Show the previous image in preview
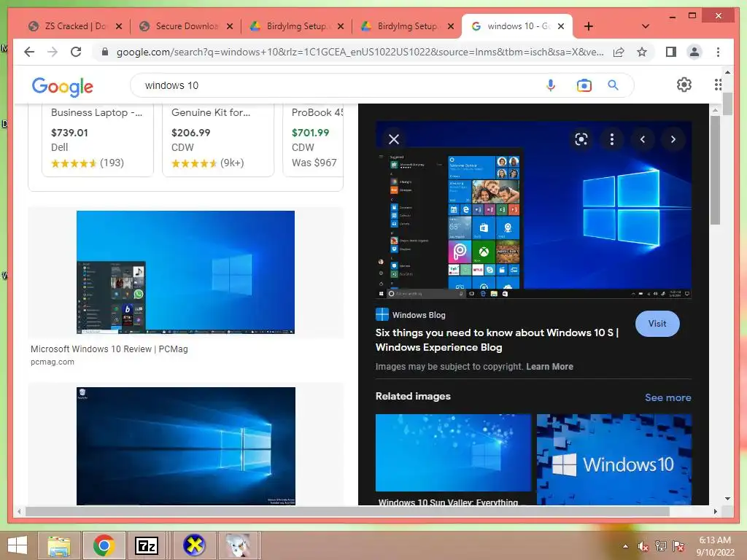 [x=642, y=139]
